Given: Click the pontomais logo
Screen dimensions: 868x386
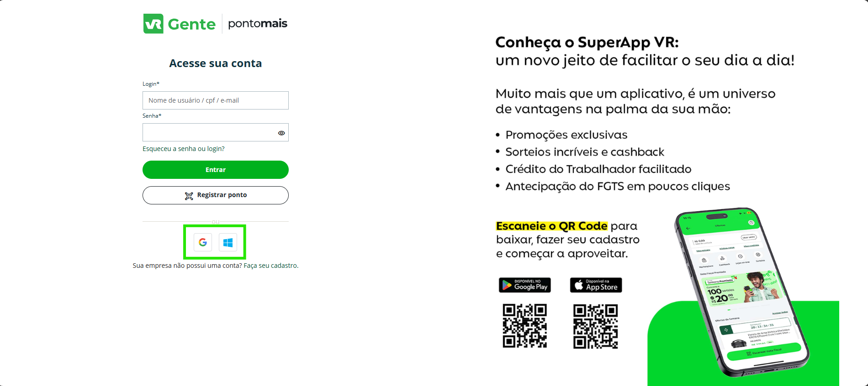Looking at the screenshot, I should coord(258,23).
